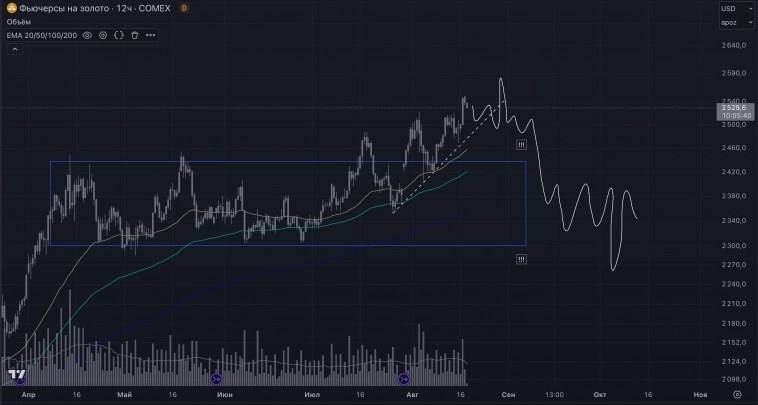Click the Ноя label on time axis
The height and width of the screenshot is (405, 758).
coord(700,395)
